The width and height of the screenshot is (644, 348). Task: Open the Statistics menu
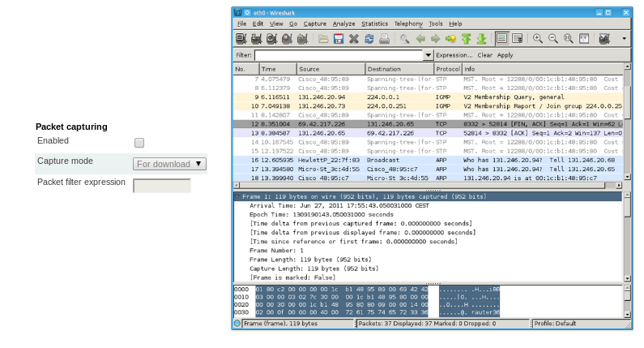pos(374,24)
